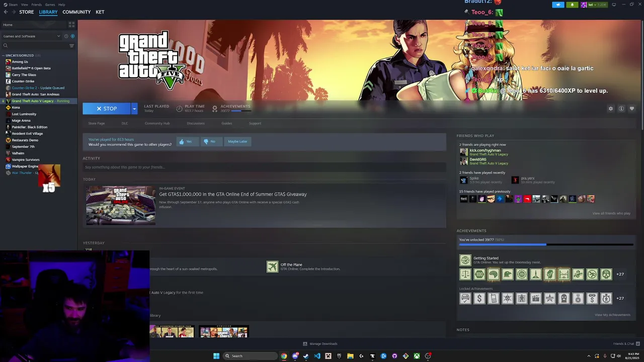Expand the +27 unlocked achievements
Screen dimensions: 644x362
(x=620, y=274)
